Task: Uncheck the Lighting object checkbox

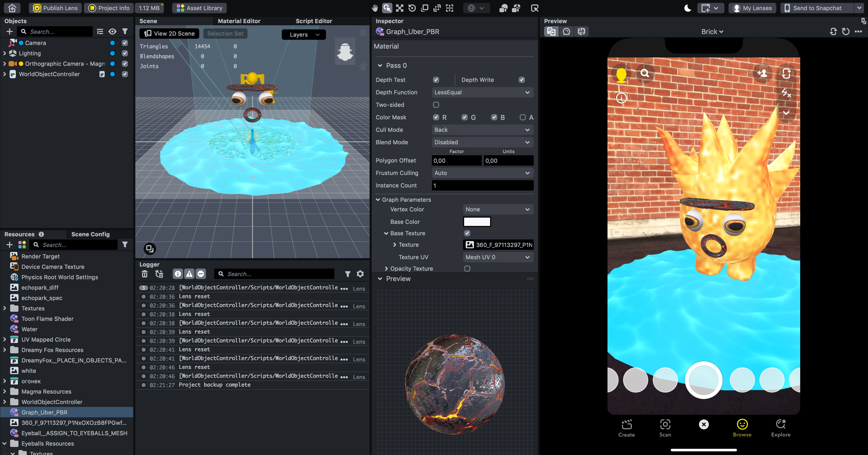Action: [125, 53]
